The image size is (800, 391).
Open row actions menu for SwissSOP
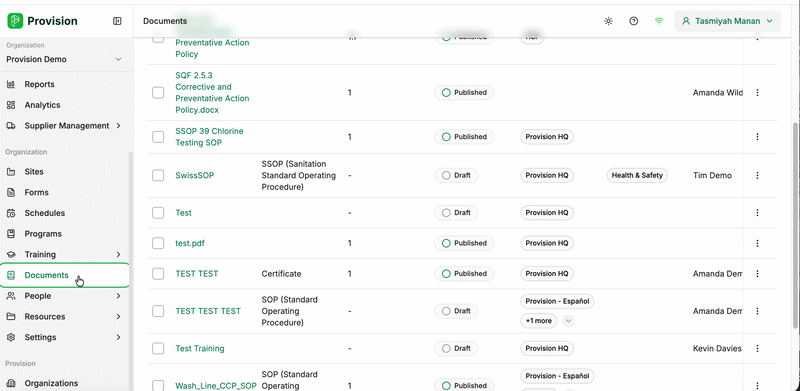point(757,175)
